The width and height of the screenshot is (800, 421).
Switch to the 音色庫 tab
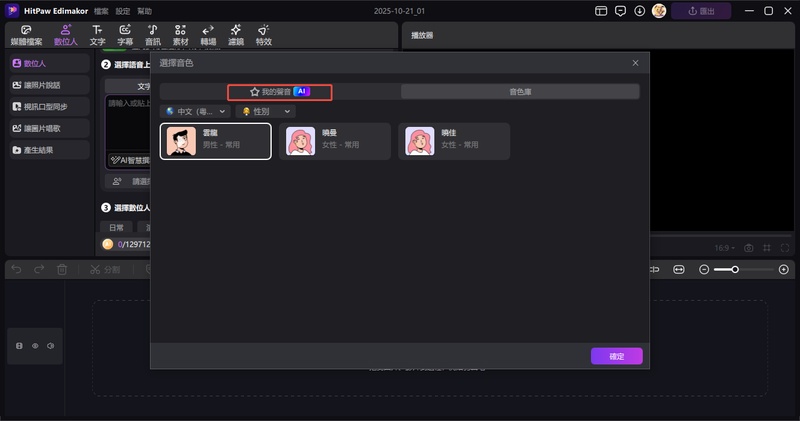click(x=520, y=91)
